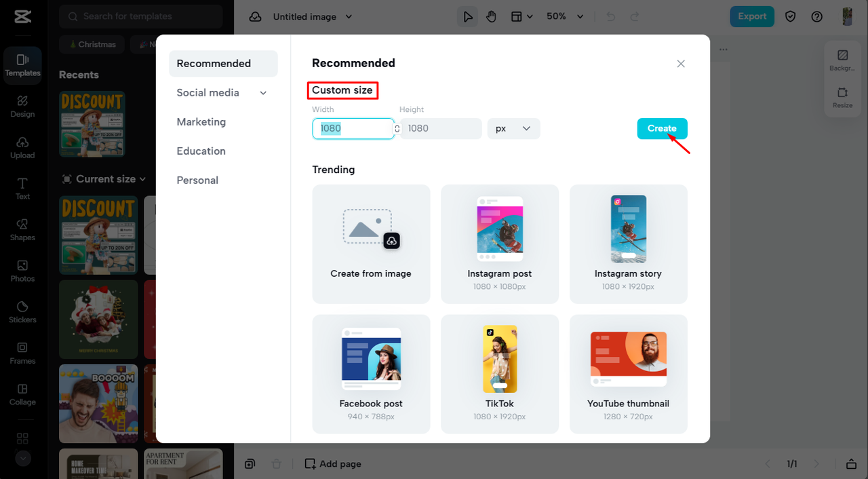The width and height of the screenshot is (868, 479).
Task: Open the pages drawer icon at bottom right
Action: click(x=851, y=464)
